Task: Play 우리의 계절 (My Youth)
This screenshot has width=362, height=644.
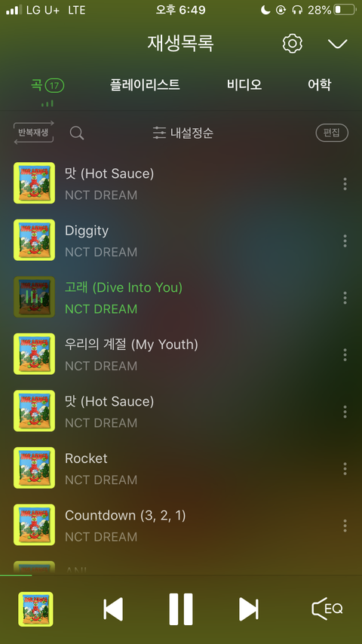Action: pyautogui.click(x=181, y=354)
